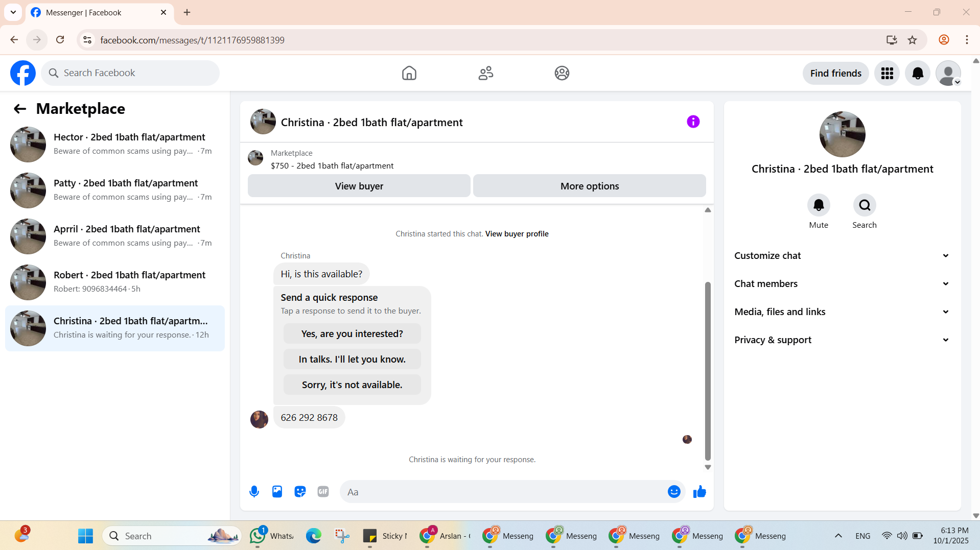Open conversation information purple icon
This screenshot has width=980, height=550.
pyautogui.click(x=693, y=122)
